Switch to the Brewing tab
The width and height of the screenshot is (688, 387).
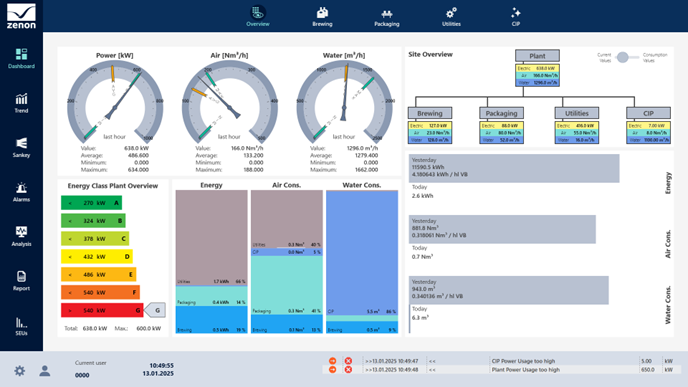click(x=322, y=17)
